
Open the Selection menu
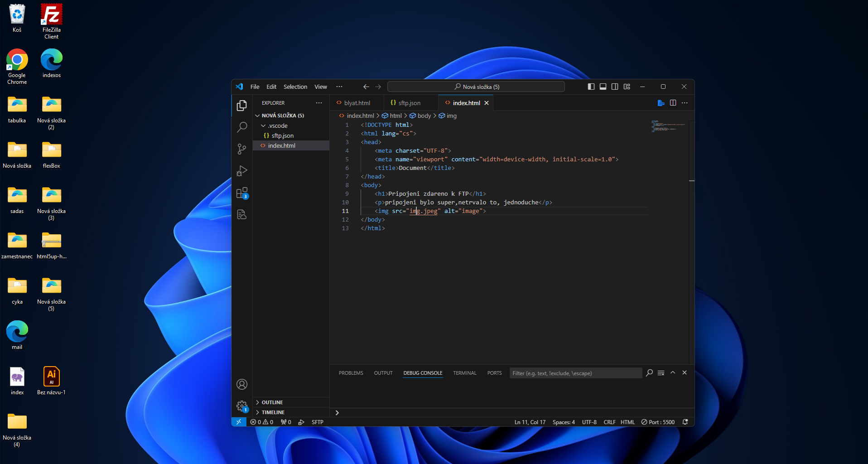tap(295, 87)
